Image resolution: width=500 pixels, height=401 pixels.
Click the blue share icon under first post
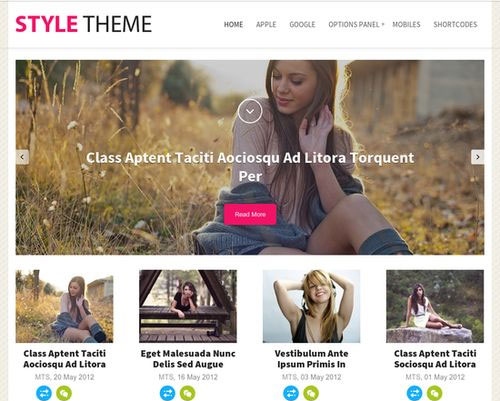point(44,393)
